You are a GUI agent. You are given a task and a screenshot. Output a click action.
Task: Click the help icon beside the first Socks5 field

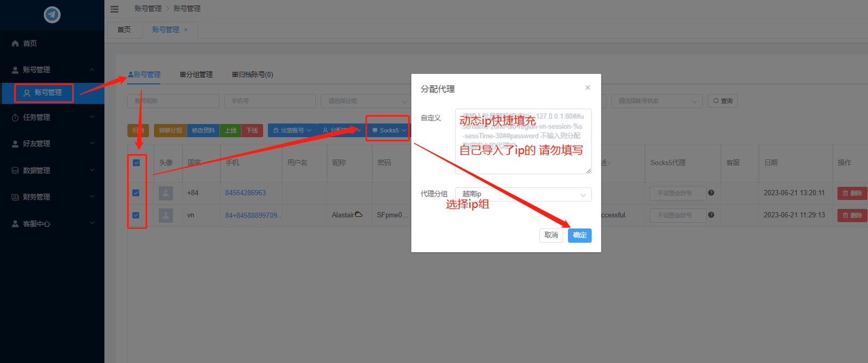(711, 193)
